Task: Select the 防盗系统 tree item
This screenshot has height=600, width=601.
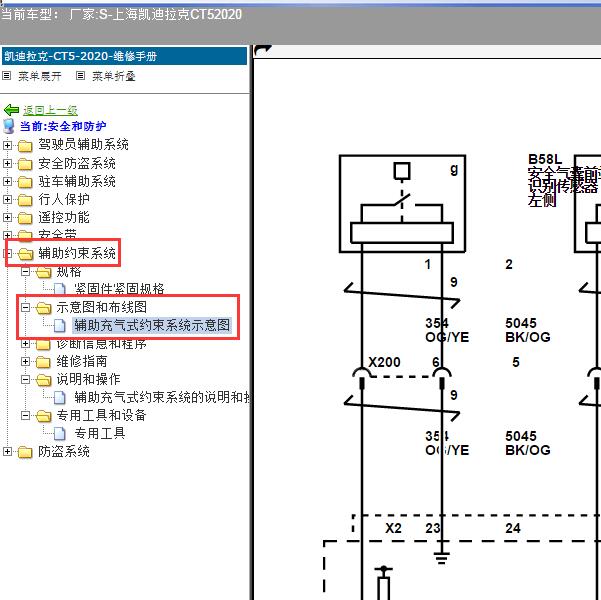Action: tap(64, 452)
